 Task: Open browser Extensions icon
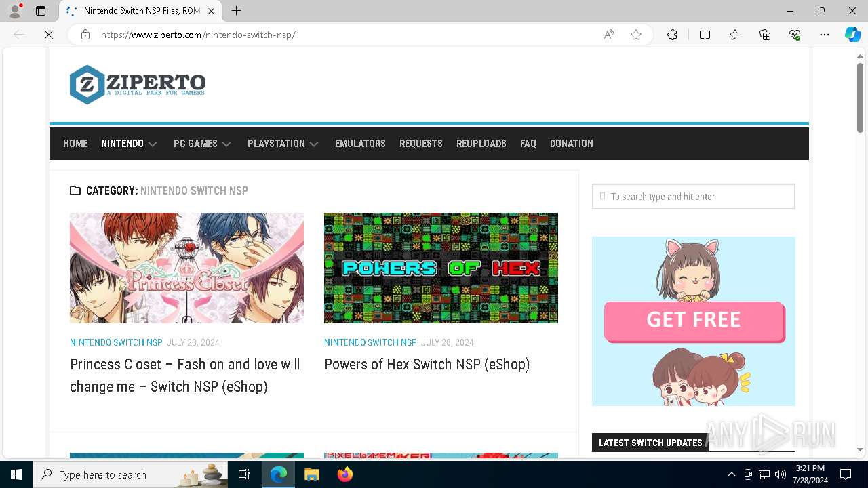pyautogui.click(x=672, y=35)
